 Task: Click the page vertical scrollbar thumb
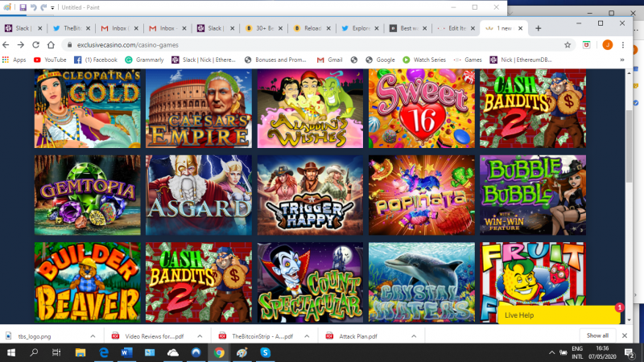pos(630,146)
